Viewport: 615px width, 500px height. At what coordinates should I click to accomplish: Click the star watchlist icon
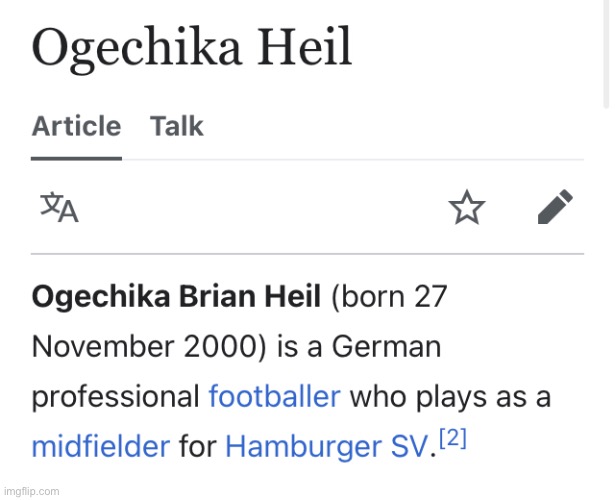(467, 207)
